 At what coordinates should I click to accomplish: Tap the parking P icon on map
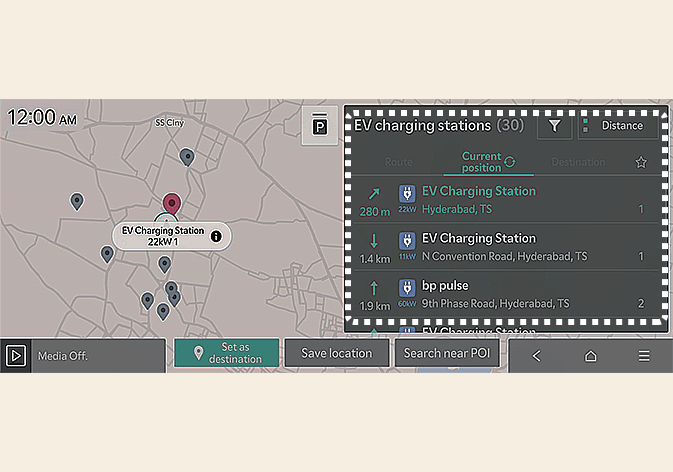click(x=320, y=126)
